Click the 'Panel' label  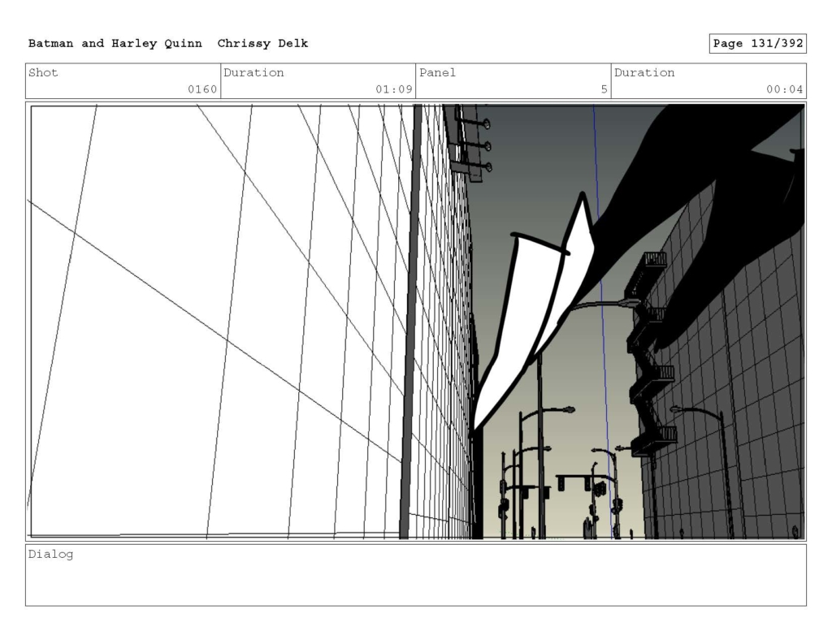438,72
